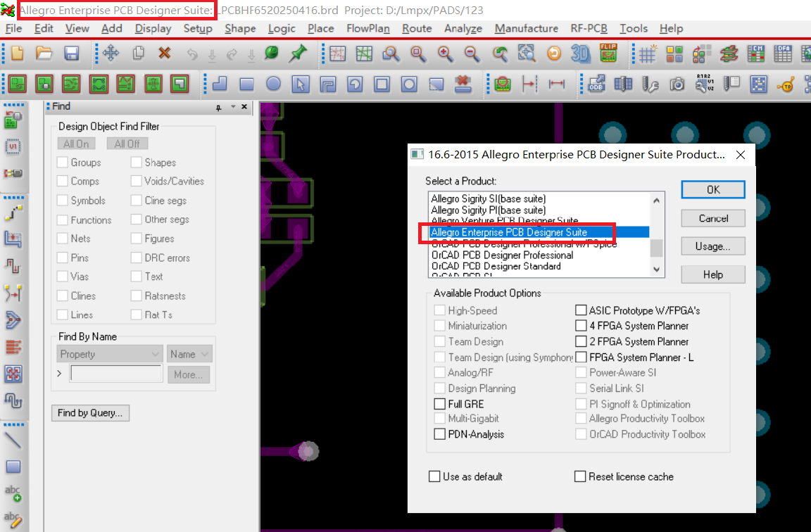This screenshot has height=532, width=811.
Task: Click the Zoom In magnifier icon
Action: [x=445, y=53]
